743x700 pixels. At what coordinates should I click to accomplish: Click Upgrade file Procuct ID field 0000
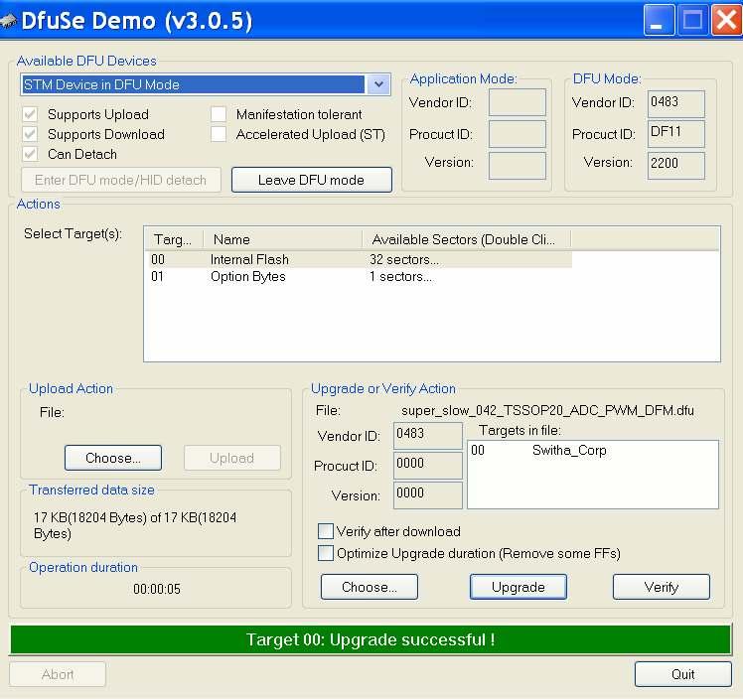click(x=428, y=466)
